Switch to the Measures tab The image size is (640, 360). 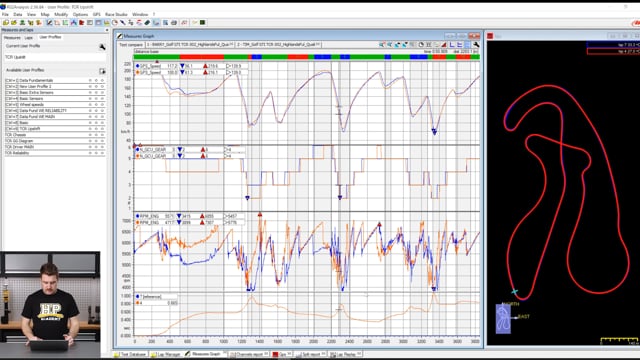point(12,37)
